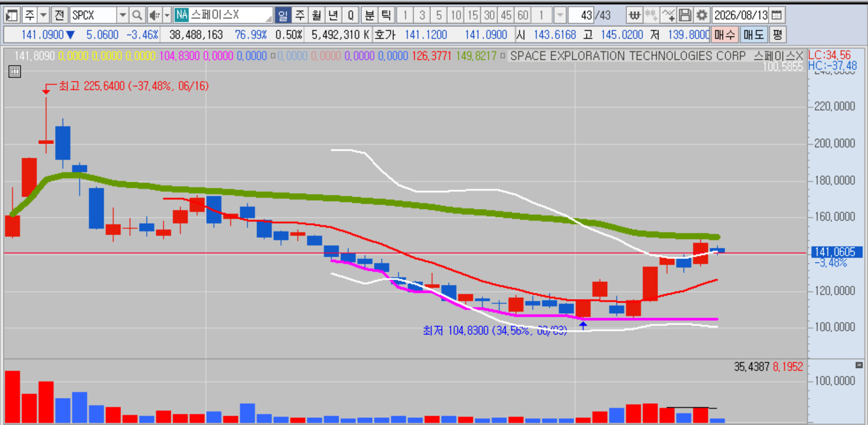Select the yearly 년 period
The height and width of the screenshot is (425, 868).
(334, 15)
